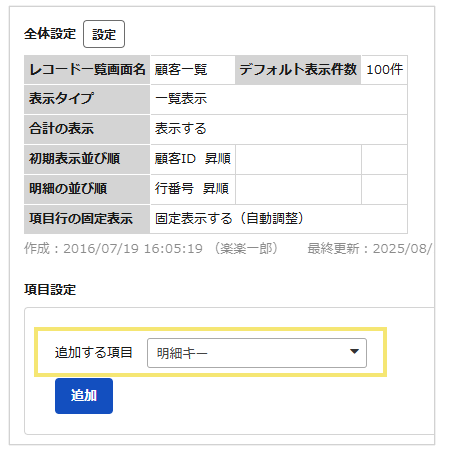
Task: Click the 初期表示並び順 header cell
Action: coord(87,159)
